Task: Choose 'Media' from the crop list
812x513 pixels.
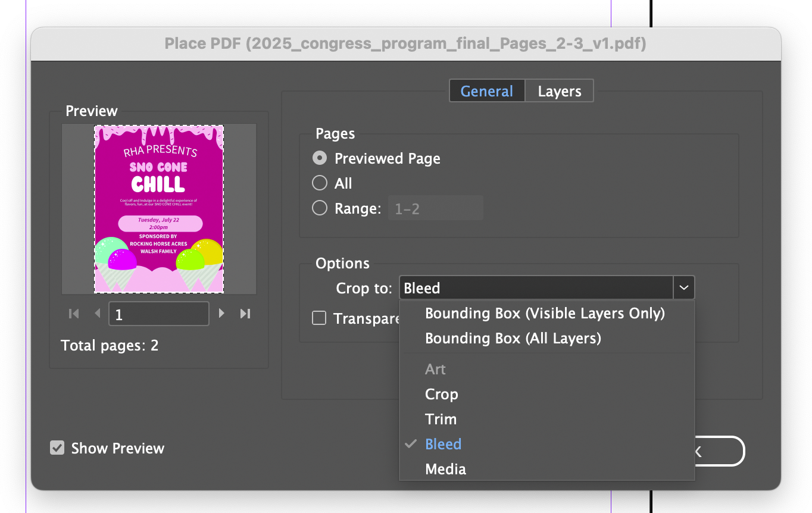Action: (445, 469)
